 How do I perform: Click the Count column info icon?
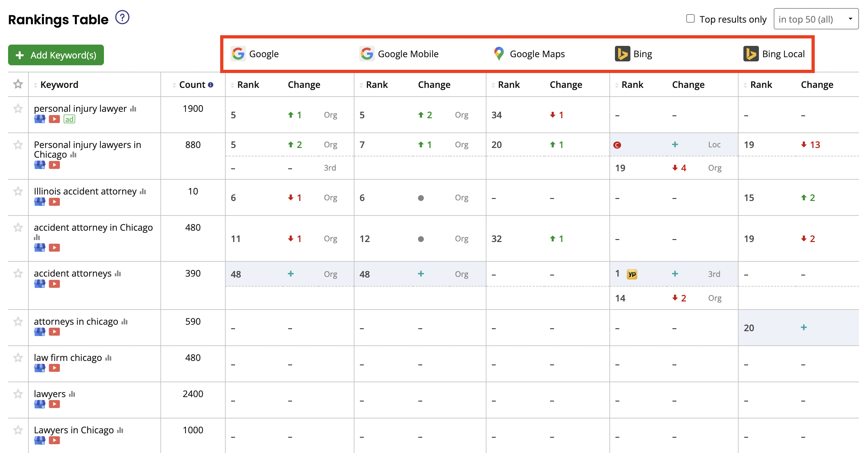point(210,85)
